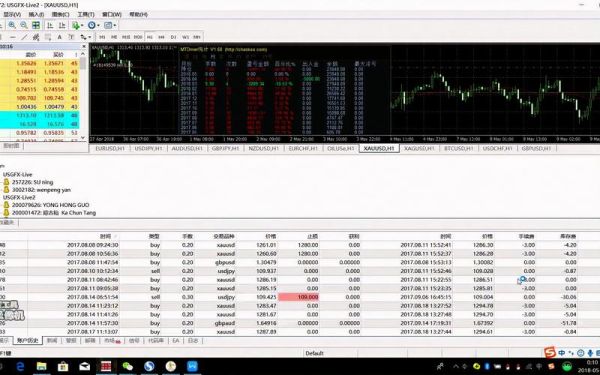Open WeChat from the taskbar
600x375 pixels.
coord(127,366)
